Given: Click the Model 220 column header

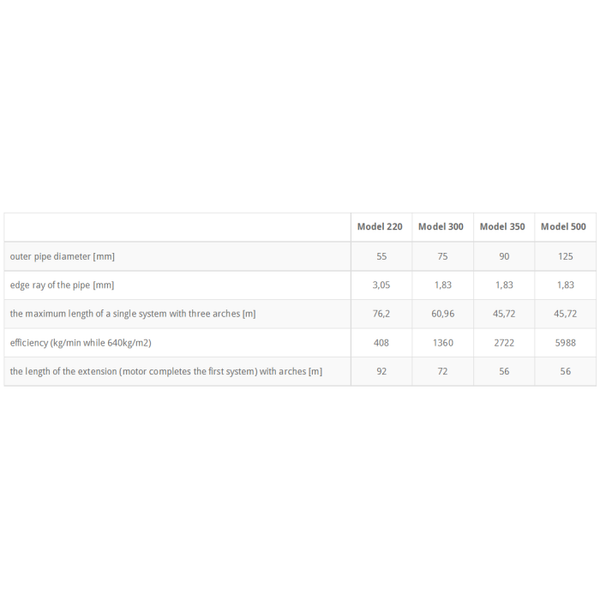Looking at the screenshot, I should tap(380, 227).
